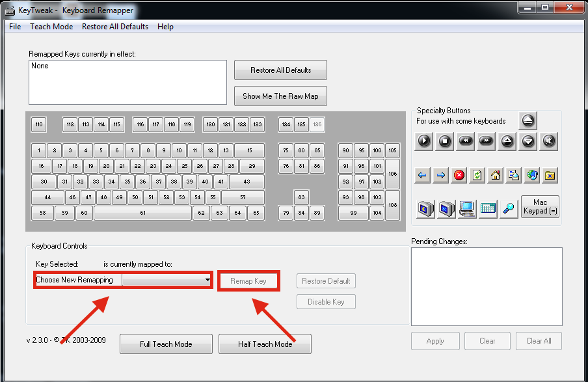Select the globe Media player button
The image size is (588, 382).
coord(532,175)
